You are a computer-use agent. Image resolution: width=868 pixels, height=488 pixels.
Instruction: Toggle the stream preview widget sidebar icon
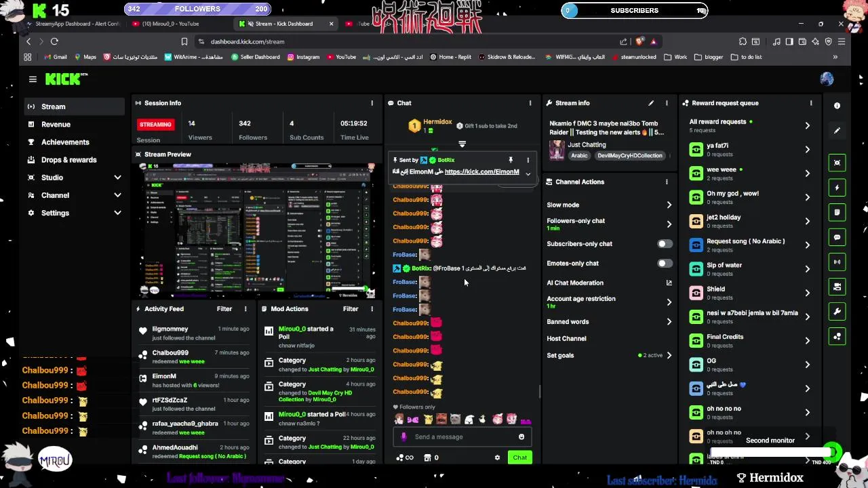tap(837, 163)
